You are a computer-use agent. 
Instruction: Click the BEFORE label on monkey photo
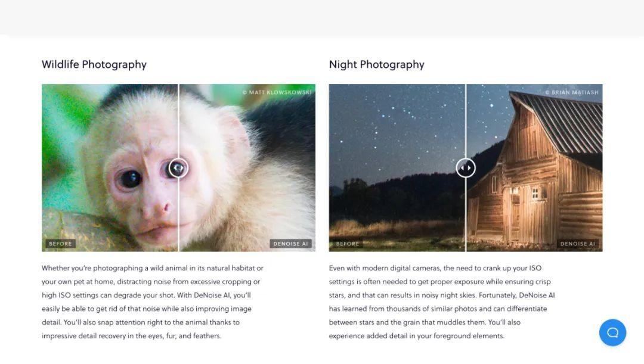coord(60,244)
